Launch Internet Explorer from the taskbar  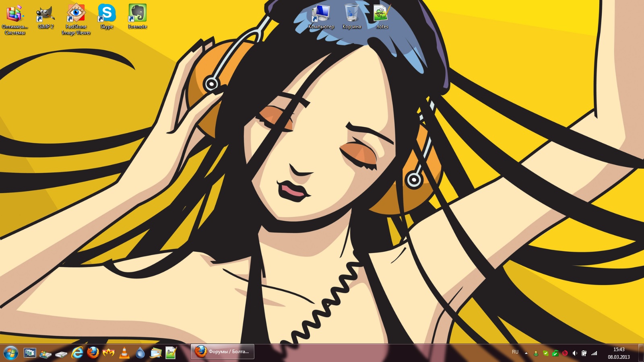click(x=77, y=353)
